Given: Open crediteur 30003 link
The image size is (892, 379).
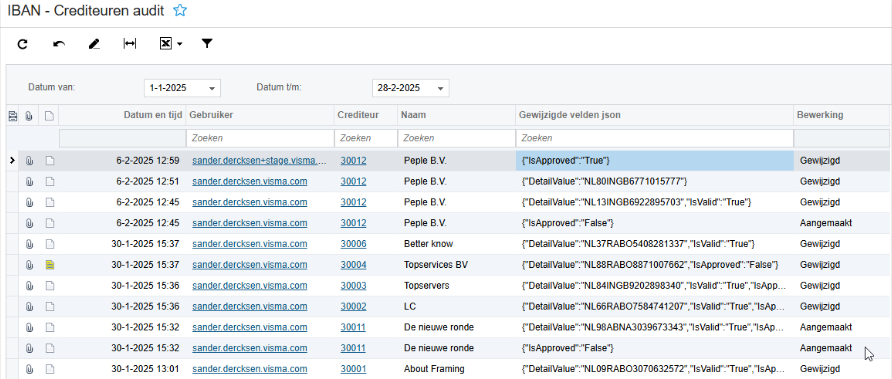Looking at the screenshot, I should (x=353, y=286).
